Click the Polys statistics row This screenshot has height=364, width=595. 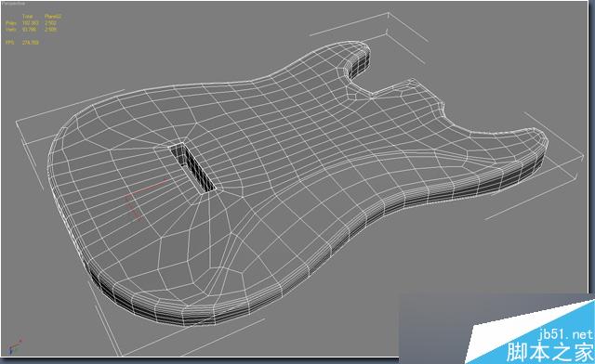click(x=31, y=23)
